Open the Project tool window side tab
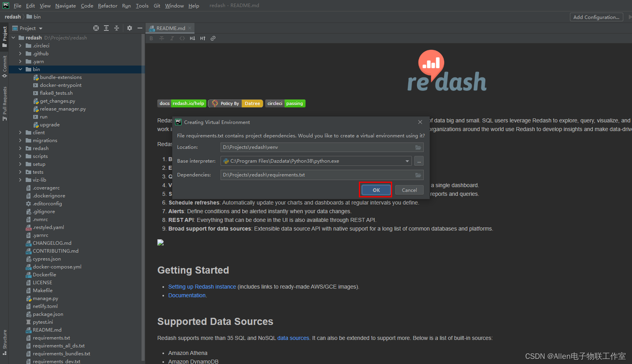 click(x=4, y=37)
